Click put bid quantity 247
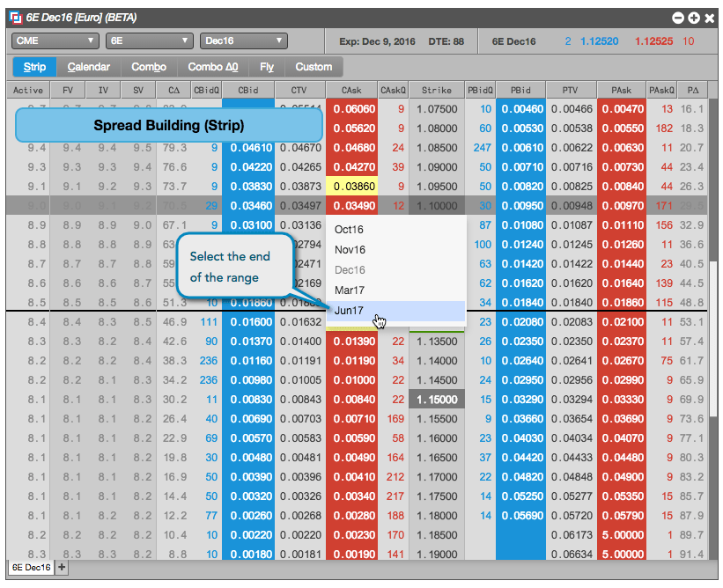Image resolution: width=723 pixels, height=588 pixels. pos(482,148)
